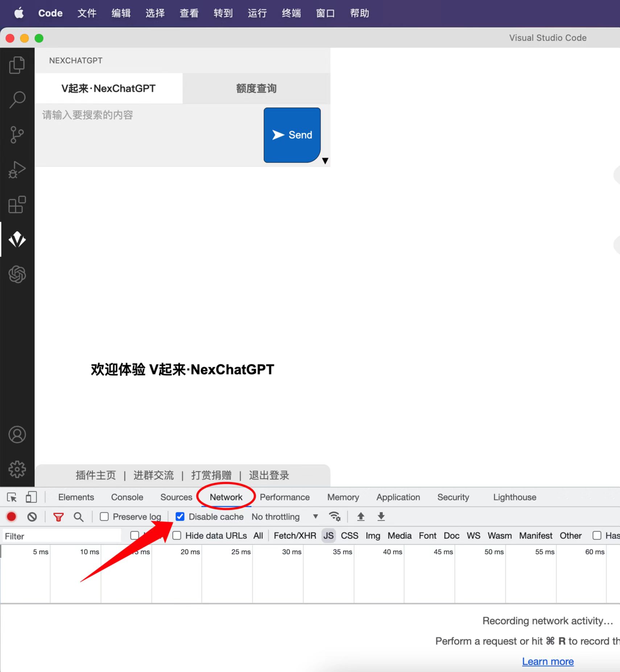Filter requests by Img
Image resolution: width=620 pixels, height=672 pixels.
[373, 536]
